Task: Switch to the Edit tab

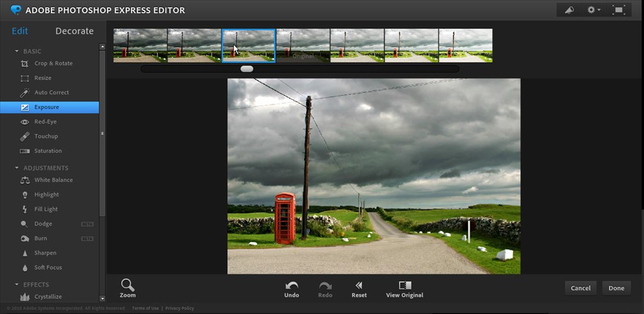Action: (20, 31)
